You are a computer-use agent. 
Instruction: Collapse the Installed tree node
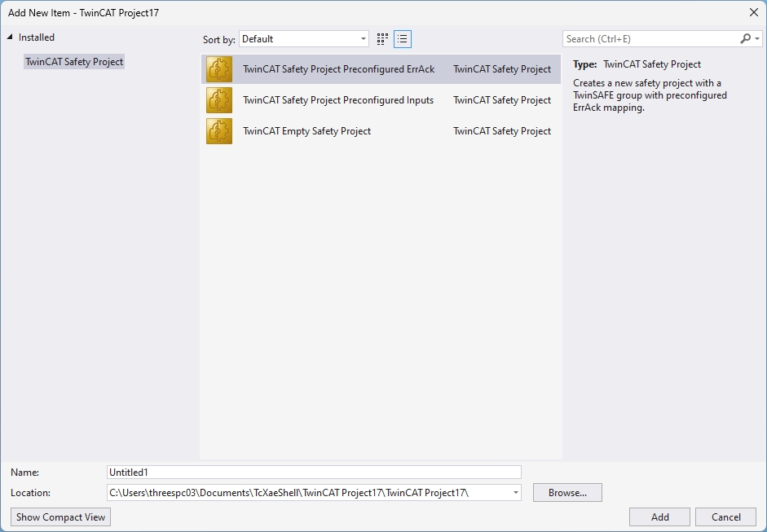point(10,37)
